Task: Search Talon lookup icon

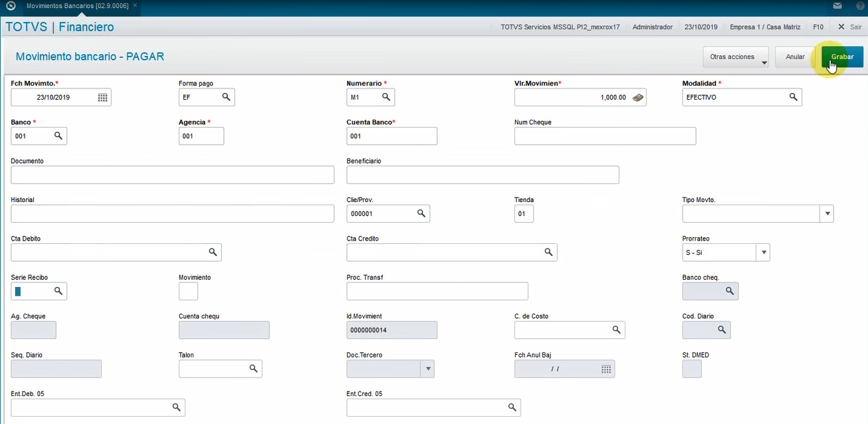Action: [253, 368]
